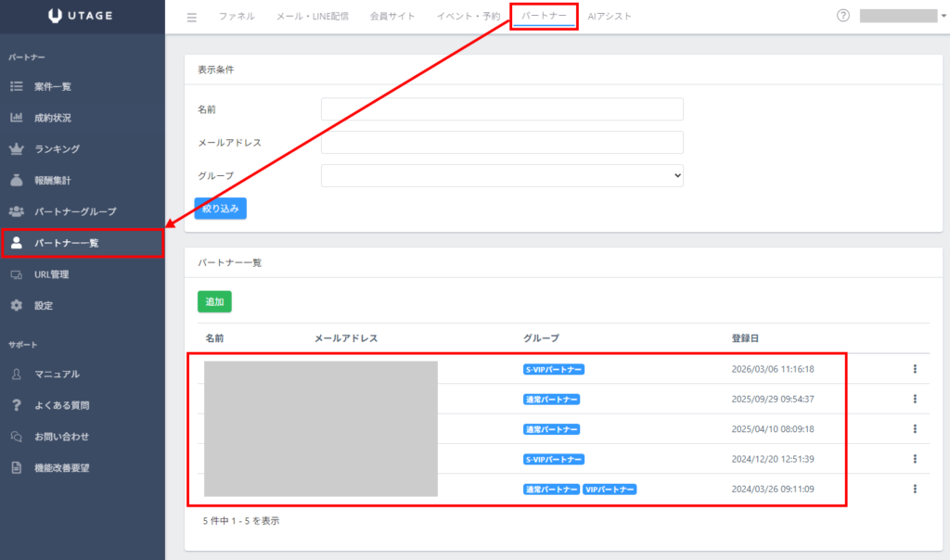Open 設定 gear icon in sidebar
The height and width of the screenshot is (560, 950).
(16, 305)
